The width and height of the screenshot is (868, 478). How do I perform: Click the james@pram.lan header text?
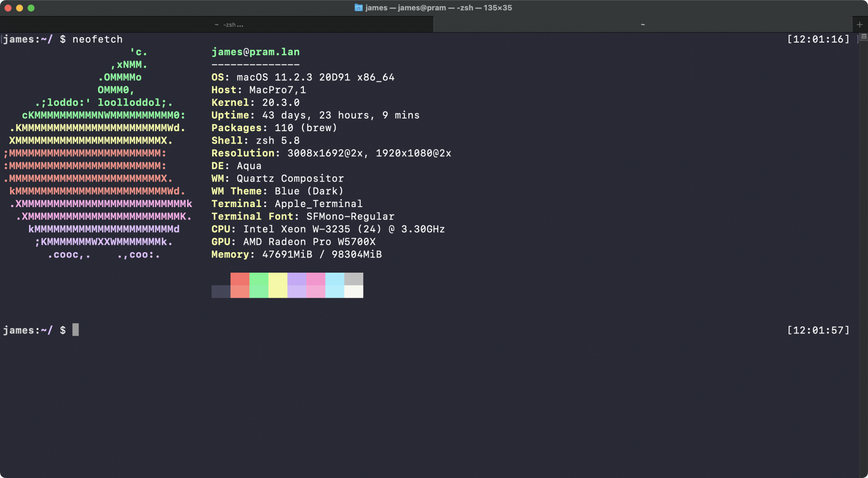(255, 52)
